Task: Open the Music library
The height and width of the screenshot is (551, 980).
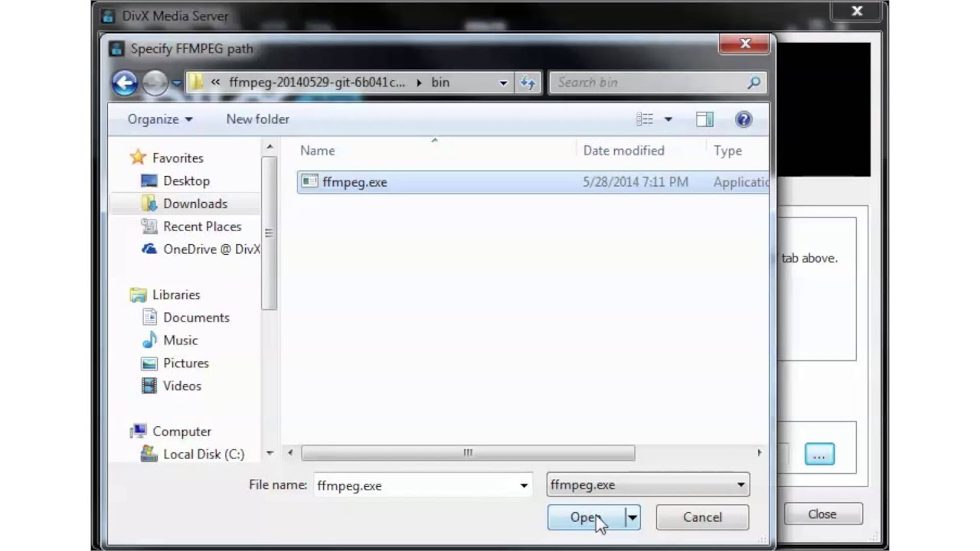Action: (181, 341)
